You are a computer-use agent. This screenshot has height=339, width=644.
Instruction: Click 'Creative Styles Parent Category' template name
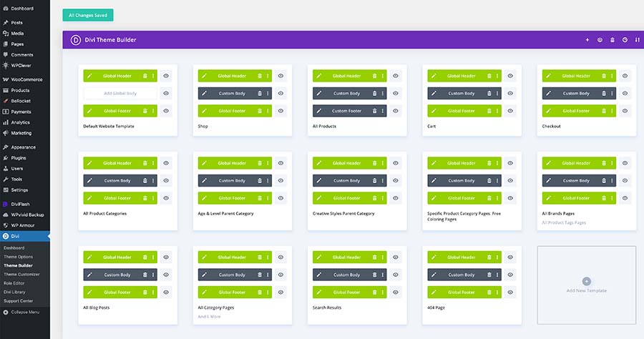(x=343, y=213)
